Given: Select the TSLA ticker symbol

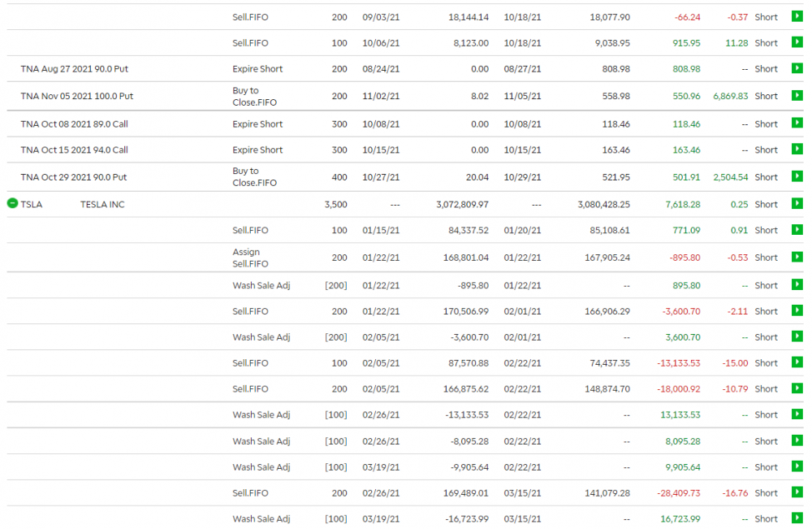Looking at the screenshot, I should point(32,205).
